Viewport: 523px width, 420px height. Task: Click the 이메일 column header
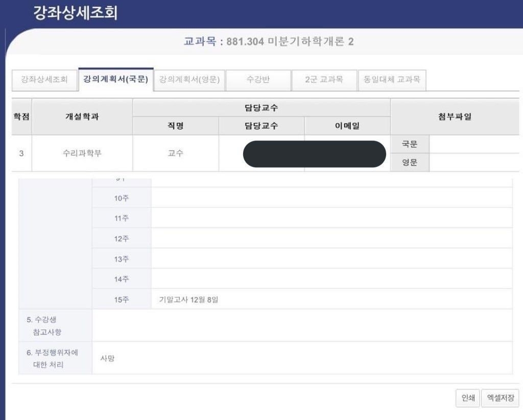(x=347, y=126)
